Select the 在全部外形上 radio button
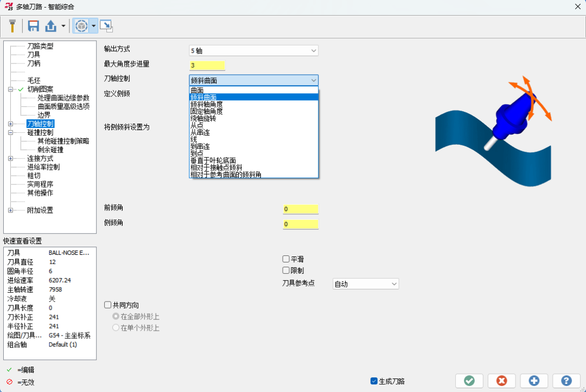 point(116,317)
